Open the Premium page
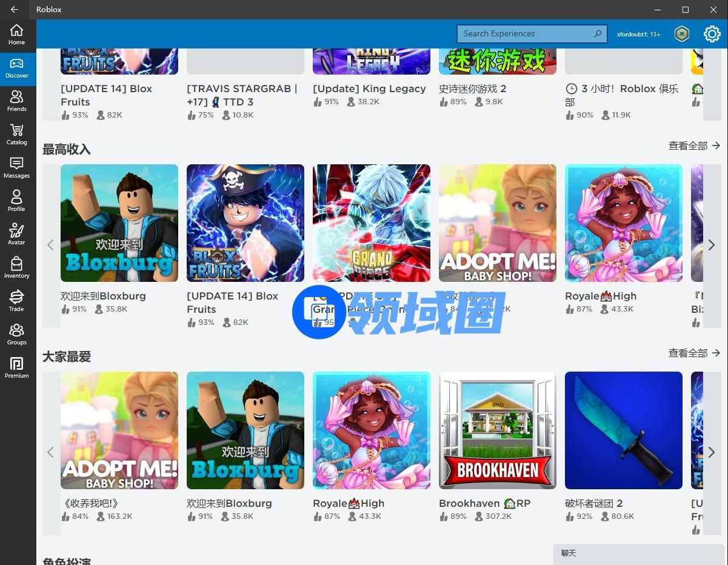The image size is (728, 565). (16, 368)
